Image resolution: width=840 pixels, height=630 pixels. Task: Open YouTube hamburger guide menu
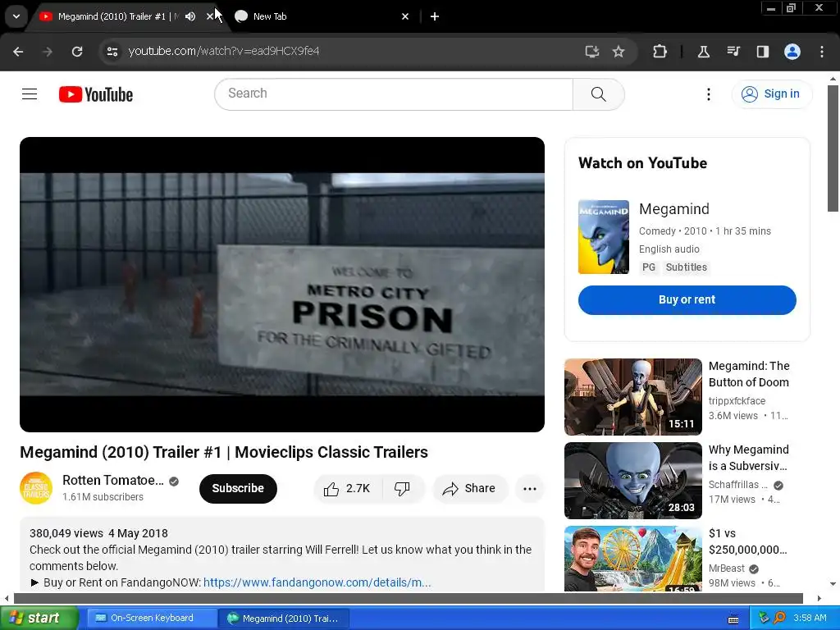point(30,94)
